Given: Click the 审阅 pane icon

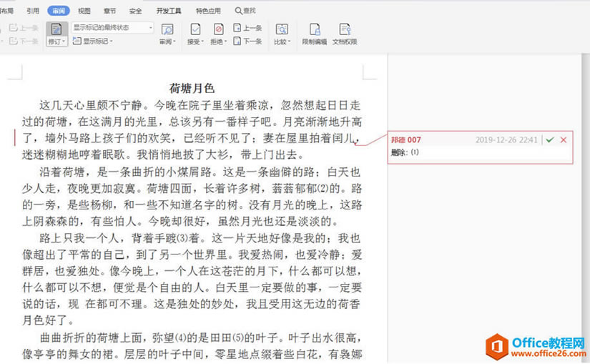Looking at the screenshot, I should pos(167,29).
